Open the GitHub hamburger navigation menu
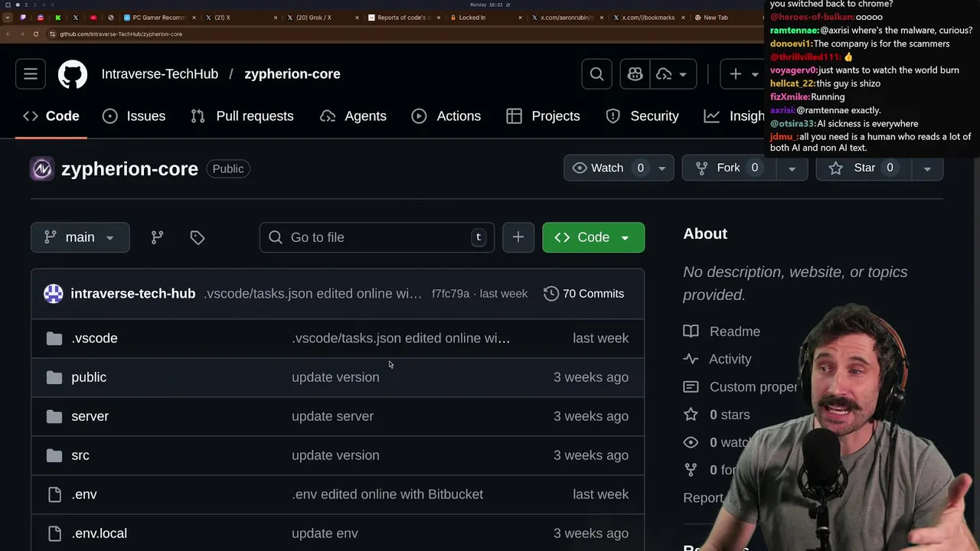The height and width of the screenshot is (551, 980). 31,74
